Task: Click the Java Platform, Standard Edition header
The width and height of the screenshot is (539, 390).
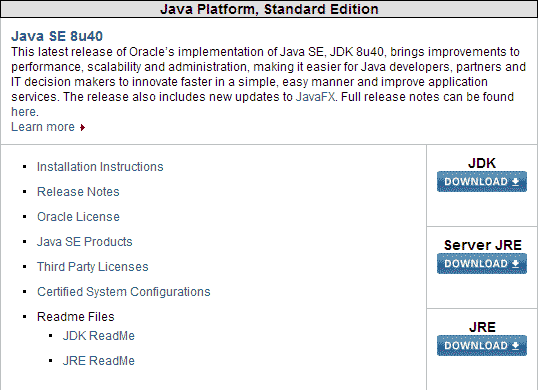Action: (269, 9)
